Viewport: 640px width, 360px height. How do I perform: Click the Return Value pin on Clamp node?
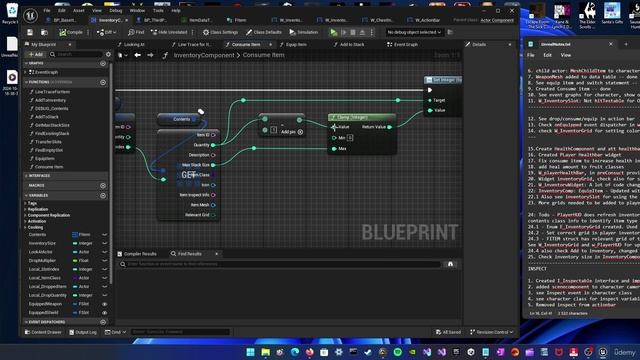(389, 127)
